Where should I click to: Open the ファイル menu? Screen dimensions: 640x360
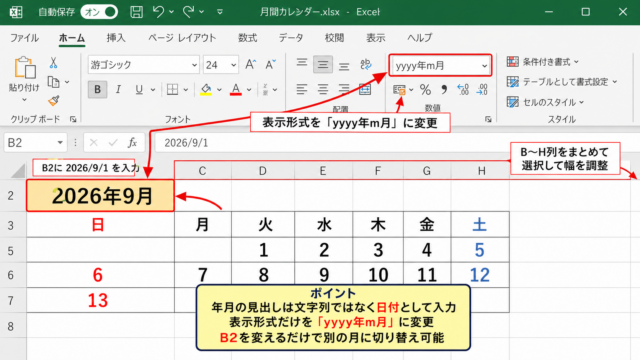point(24,38)
